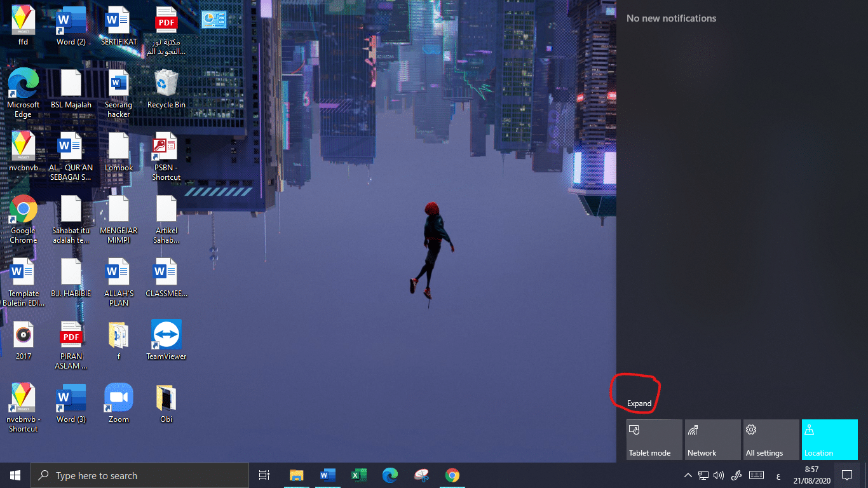The width and height of the screenshot is (868, 488).
Task: Select the unlabeled pie-chart icon on the desktop
Action: coord(214,19)
